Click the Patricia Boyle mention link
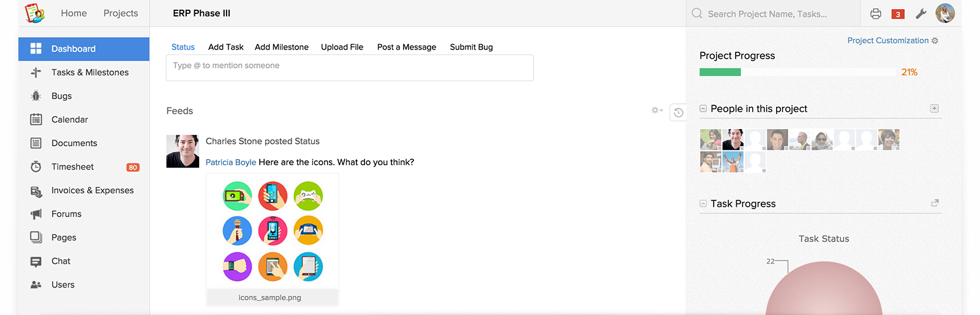 coord(231,162)
